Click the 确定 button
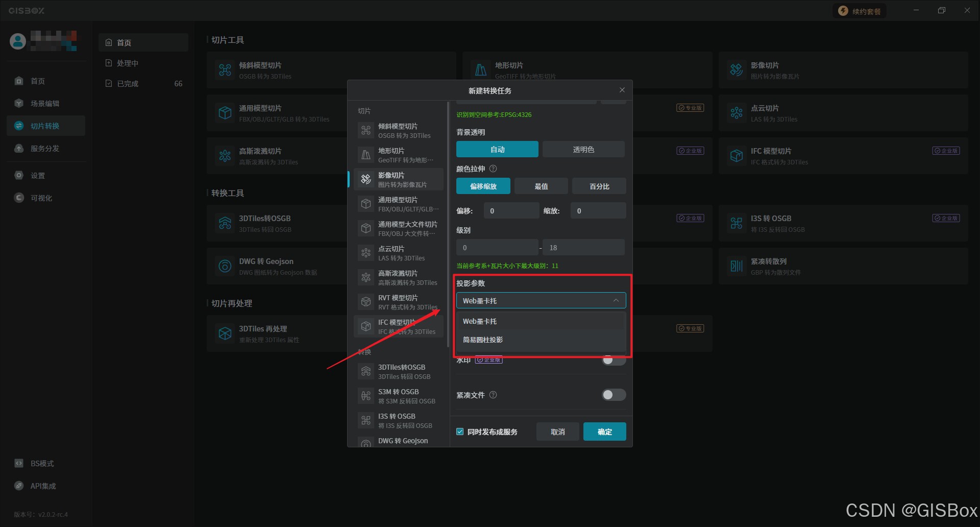 tap(604, 432)
